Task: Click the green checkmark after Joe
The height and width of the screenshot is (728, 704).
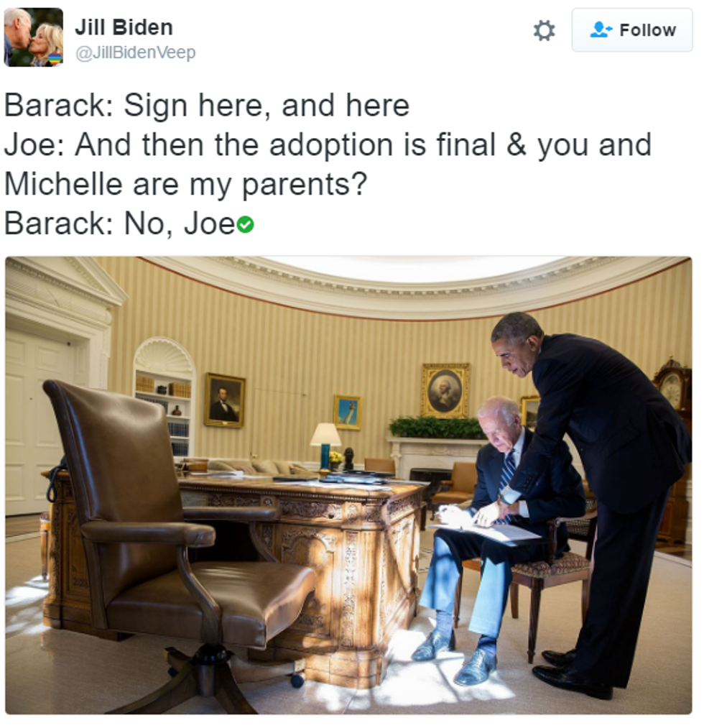Action: click(x=245, y=225)
